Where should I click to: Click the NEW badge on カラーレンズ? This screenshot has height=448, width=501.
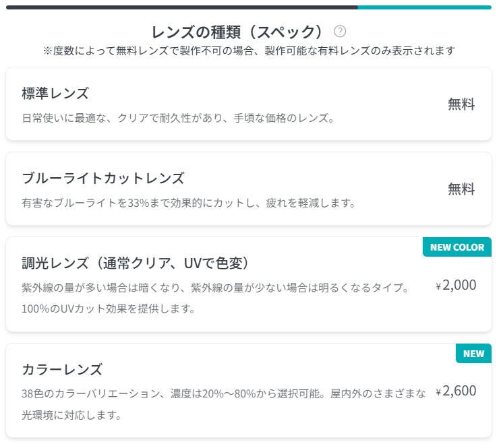473,354
